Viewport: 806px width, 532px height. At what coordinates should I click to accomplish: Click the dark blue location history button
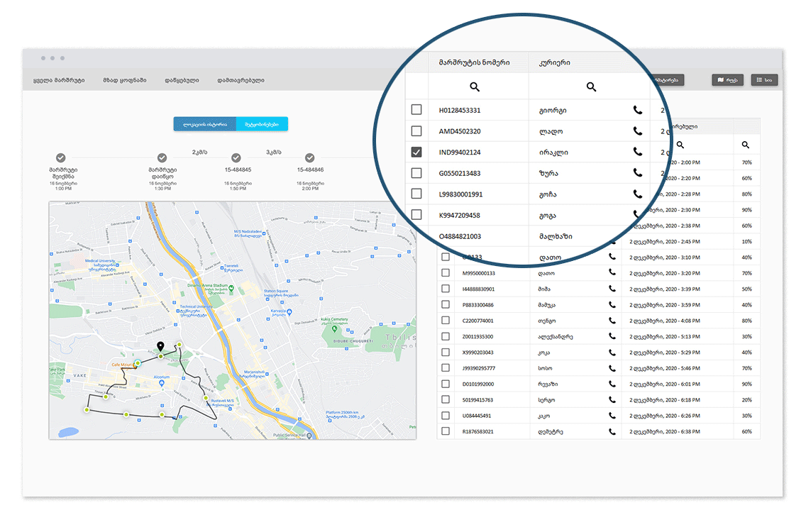pyautogui.click(x=204, y=124)
